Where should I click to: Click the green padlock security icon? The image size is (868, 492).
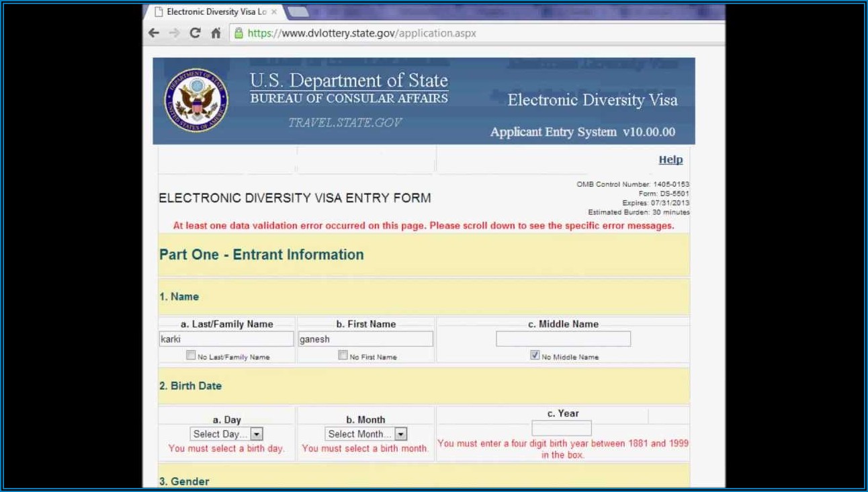(238, 33)
